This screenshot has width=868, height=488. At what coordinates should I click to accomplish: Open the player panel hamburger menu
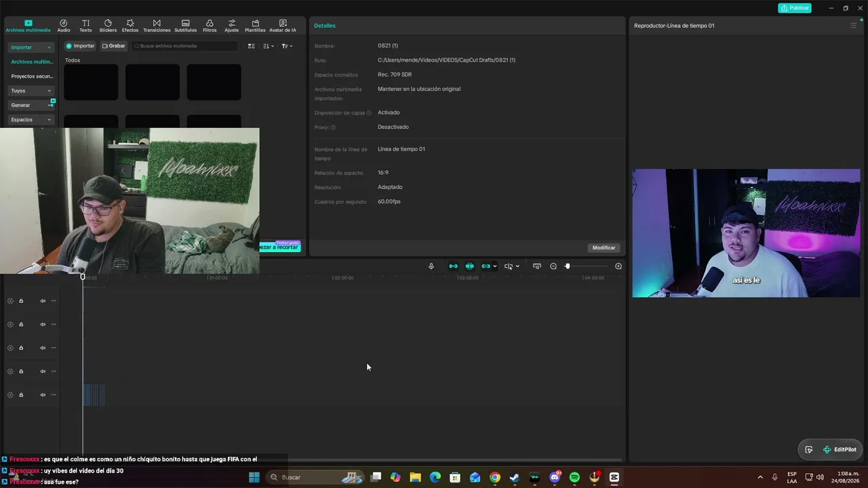pyautogui.click(x=853, y=26)
